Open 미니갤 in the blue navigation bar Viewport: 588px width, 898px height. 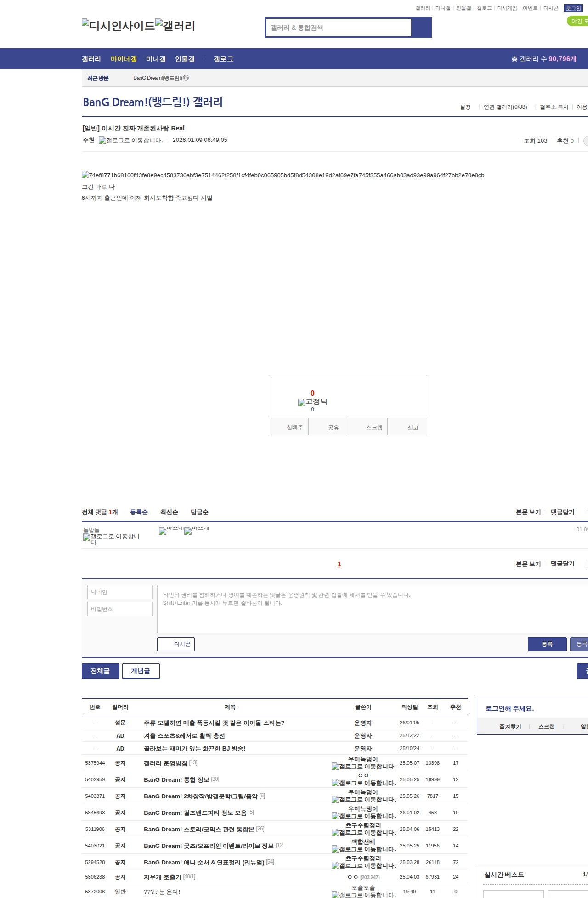(x=156, y=59)
